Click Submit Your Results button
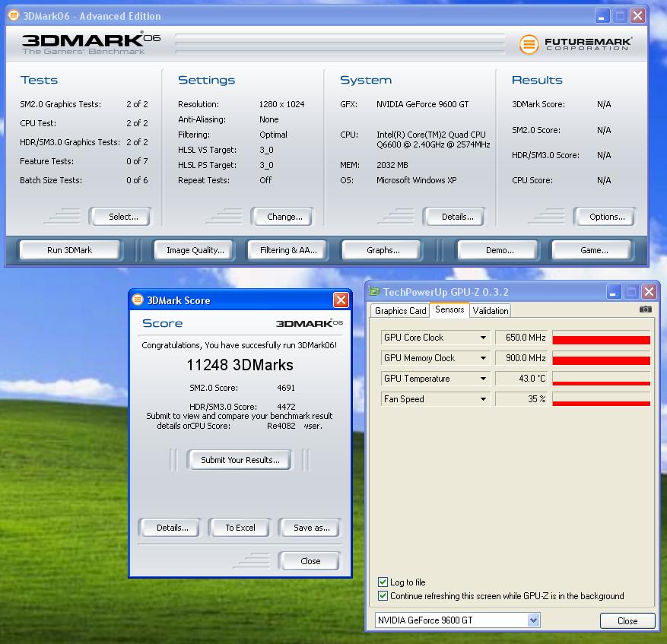 [240, 460]
